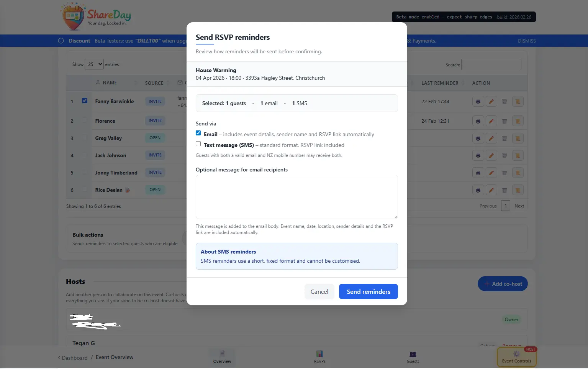588x369 pixels.
Task: Tick the checkbox for Jack Johnson
Action: tap(85, 155)
